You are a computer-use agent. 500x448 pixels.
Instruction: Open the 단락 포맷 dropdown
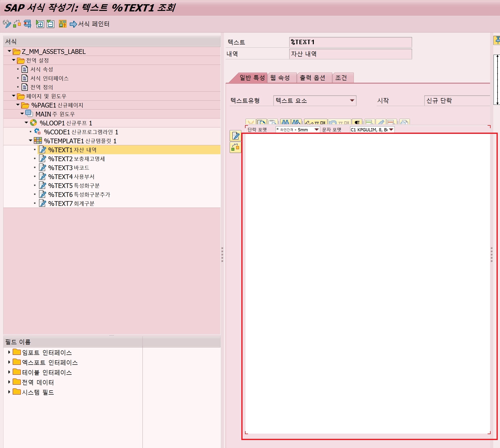tap(317, 130)
